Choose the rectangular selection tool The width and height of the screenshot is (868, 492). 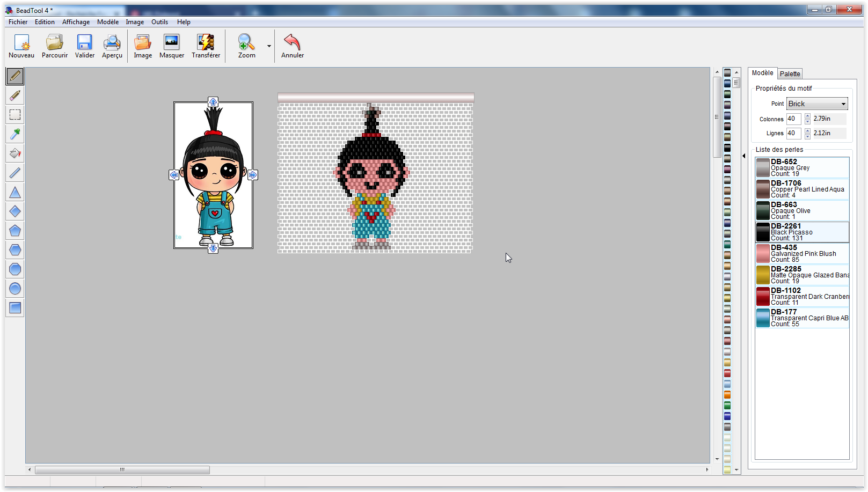point(14,114)
